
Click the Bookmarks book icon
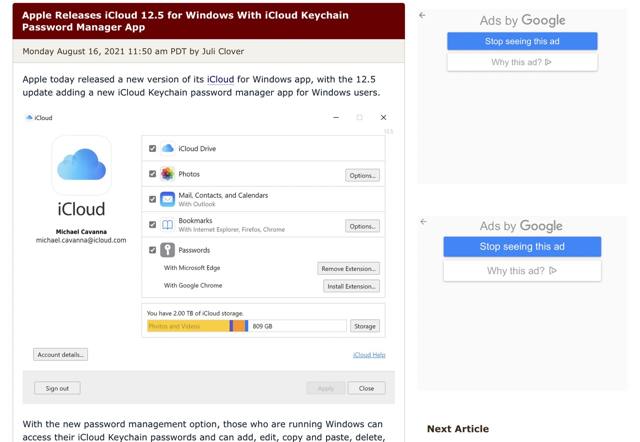(167, 225)
